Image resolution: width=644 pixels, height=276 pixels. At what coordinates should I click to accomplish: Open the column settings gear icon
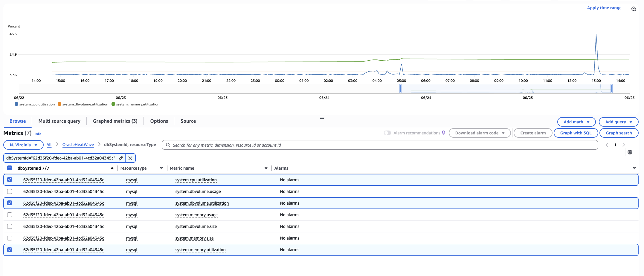click(630, 152)
